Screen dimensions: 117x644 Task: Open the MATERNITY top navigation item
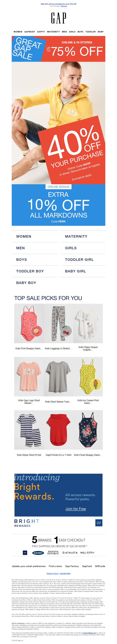pos(53,32)
